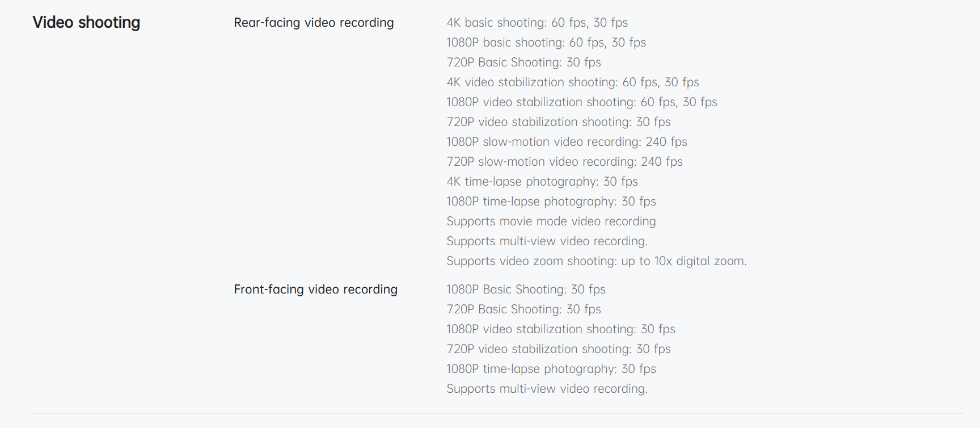
Task: Click rear-facing 720P video stabilization line
Action: (x=558, y=122)
